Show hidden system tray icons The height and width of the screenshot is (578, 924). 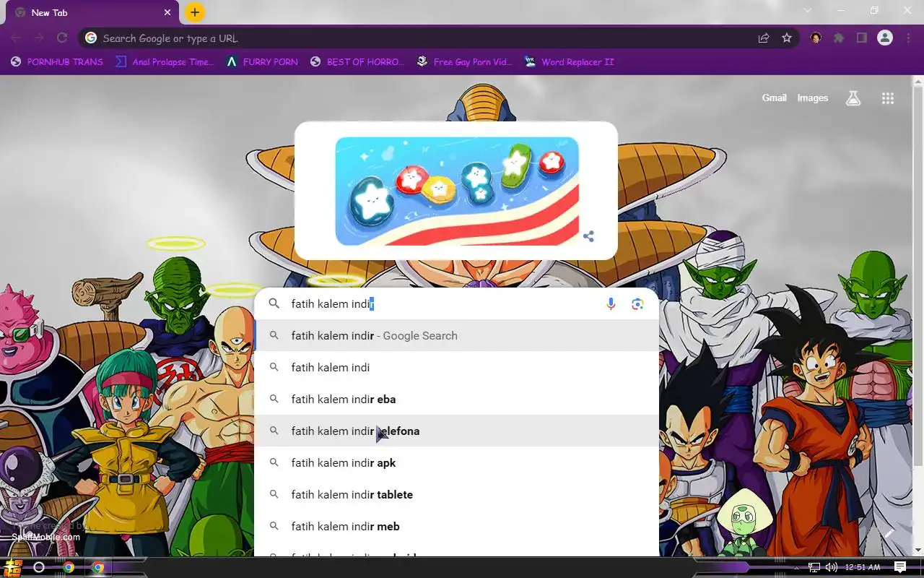(x=796, y=568)
